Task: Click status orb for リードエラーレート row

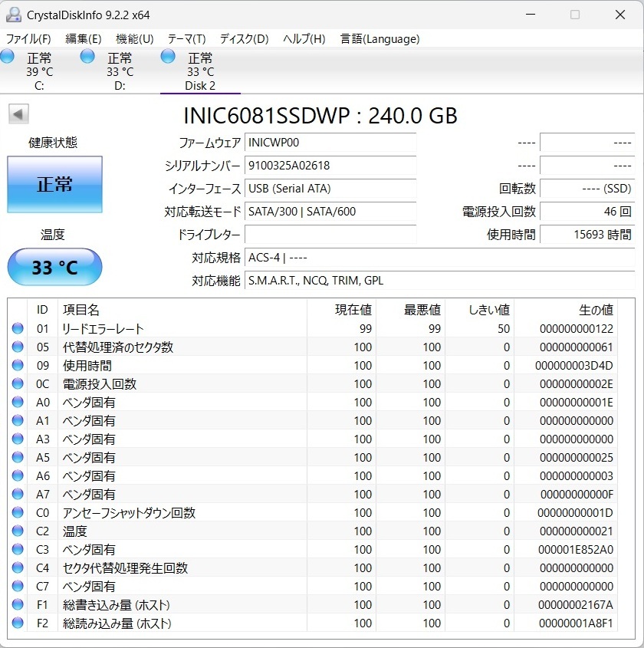Action: click(18, 329)
